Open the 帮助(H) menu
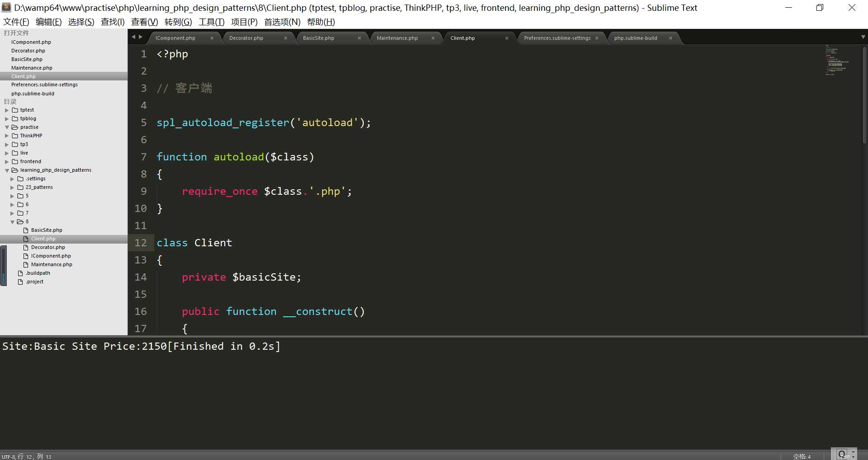The height and width of the screenshot is (460, 868). [x=321, y=22]
